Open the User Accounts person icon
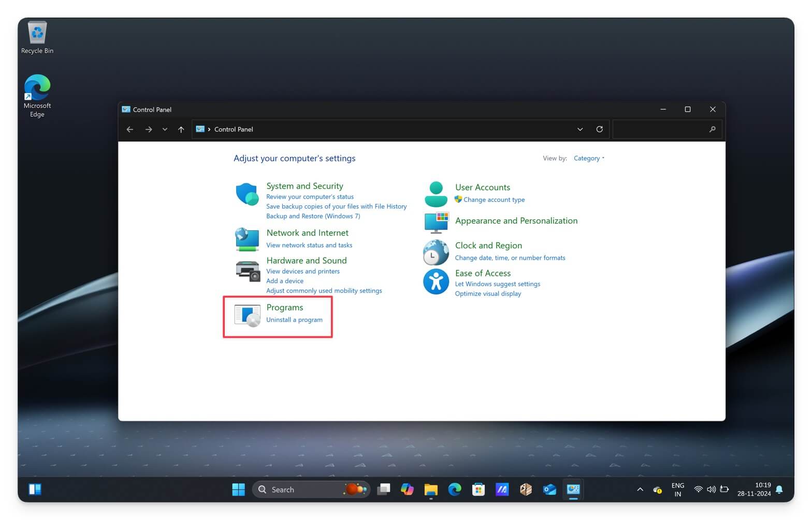The image size is (812, 520). click(x=436, y=194)
